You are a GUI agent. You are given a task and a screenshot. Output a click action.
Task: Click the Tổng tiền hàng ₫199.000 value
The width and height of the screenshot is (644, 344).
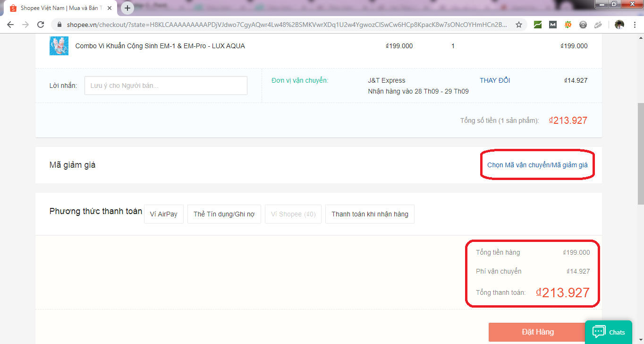(x=576, y=252)
